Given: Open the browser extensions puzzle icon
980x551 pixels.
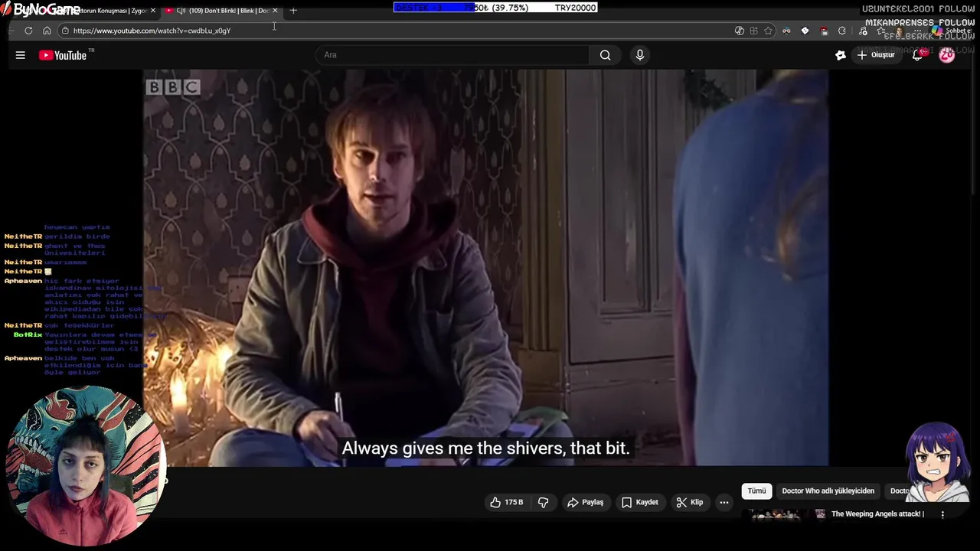Looking at the screenshot, I should coord(842,31).
